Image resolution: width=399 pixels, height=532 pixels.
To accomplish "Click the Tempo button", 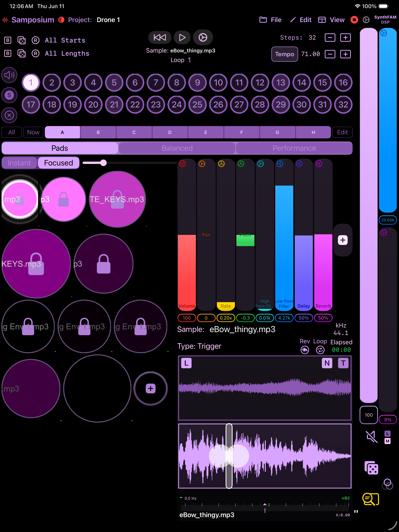I will click(285, 54).
